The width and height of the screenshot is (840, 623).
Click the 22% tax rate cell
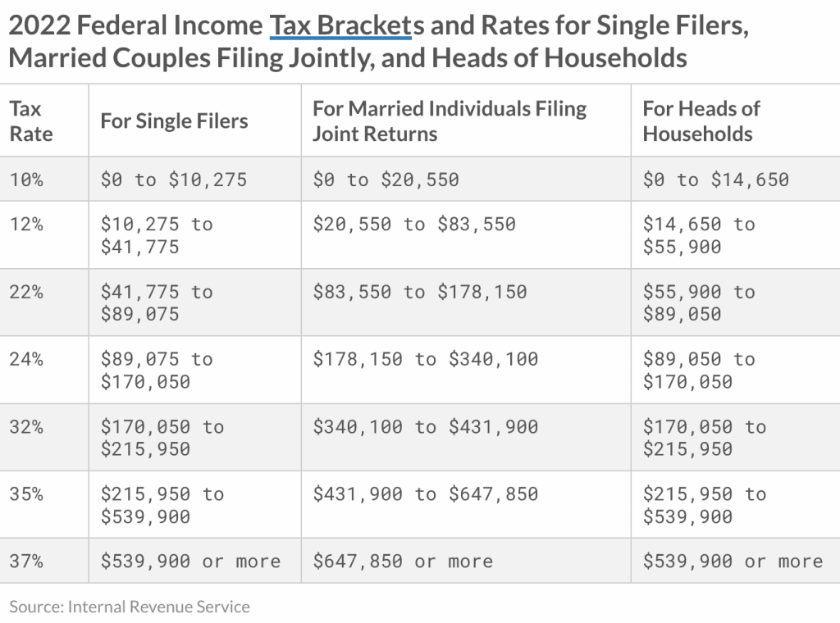pos(26,292)
